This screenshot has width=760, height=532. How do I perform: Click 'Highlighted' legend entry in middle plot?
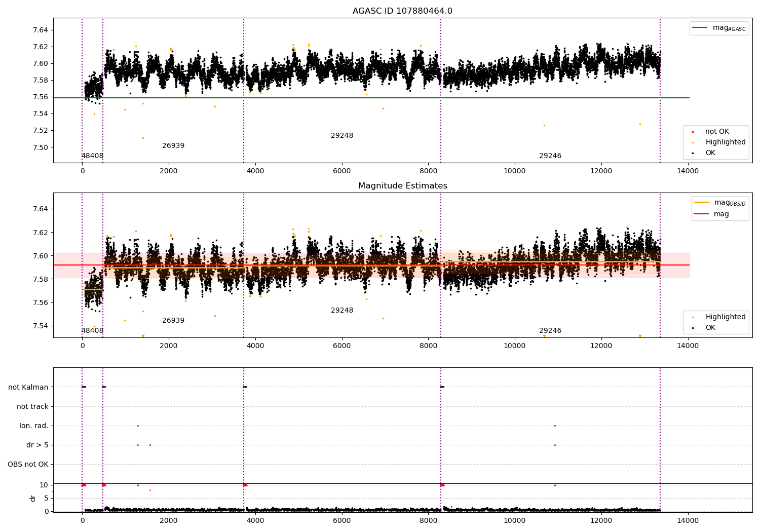point(726,317)
